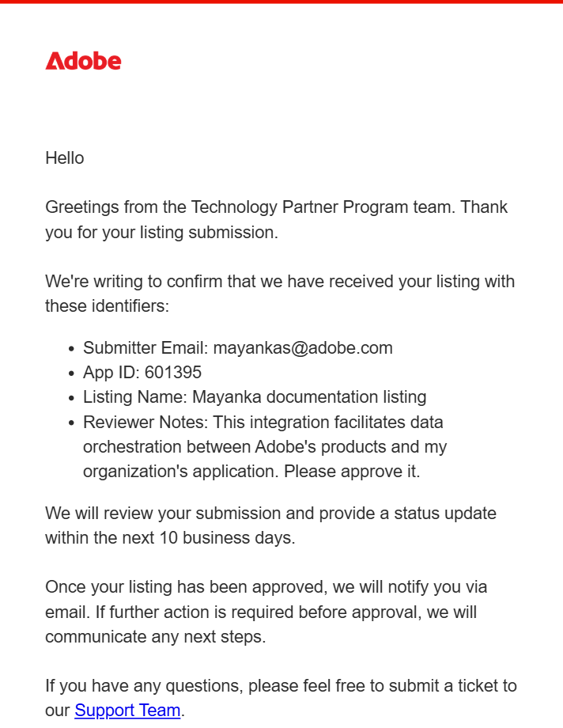The width and height of the screenshot is (563, 728).
Task: Click the bullet beside App ID
Action: [x=72, y=373]
